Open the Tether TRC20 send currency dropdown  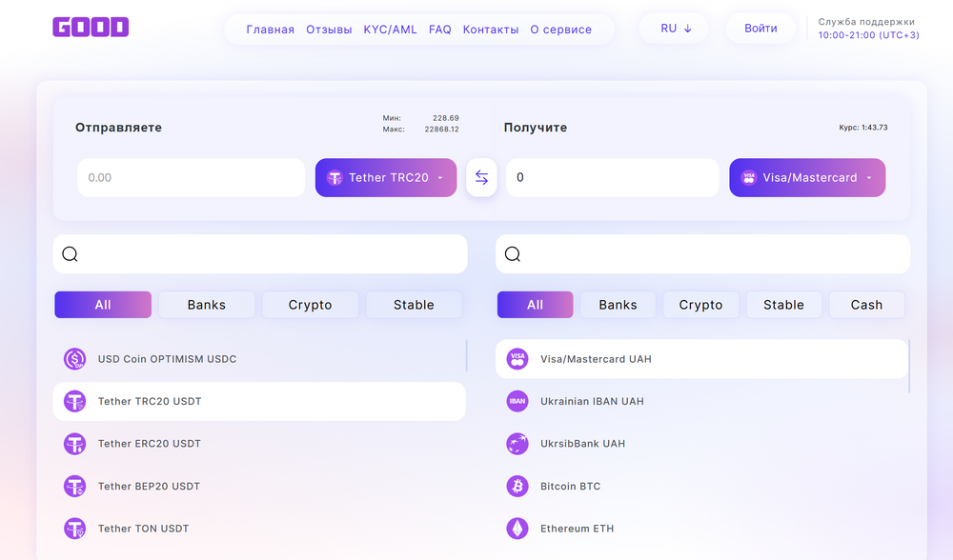coord(386,177)
